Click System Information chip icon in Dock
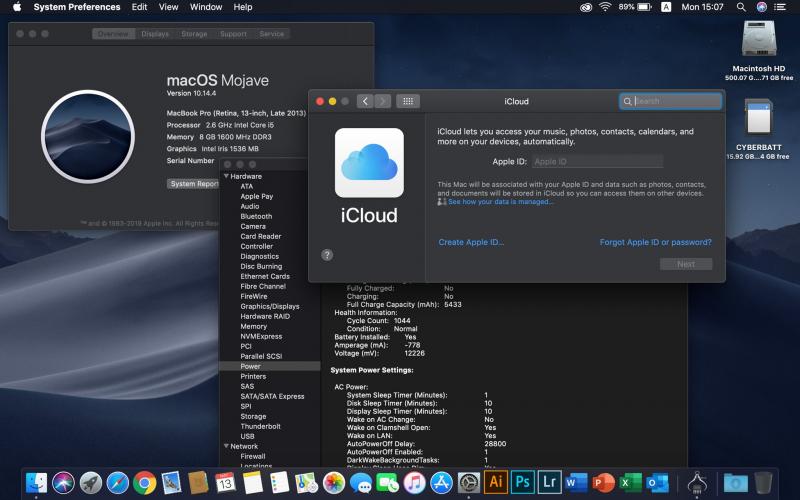Viewport: 800px width, 500px height. pos(697,483)
